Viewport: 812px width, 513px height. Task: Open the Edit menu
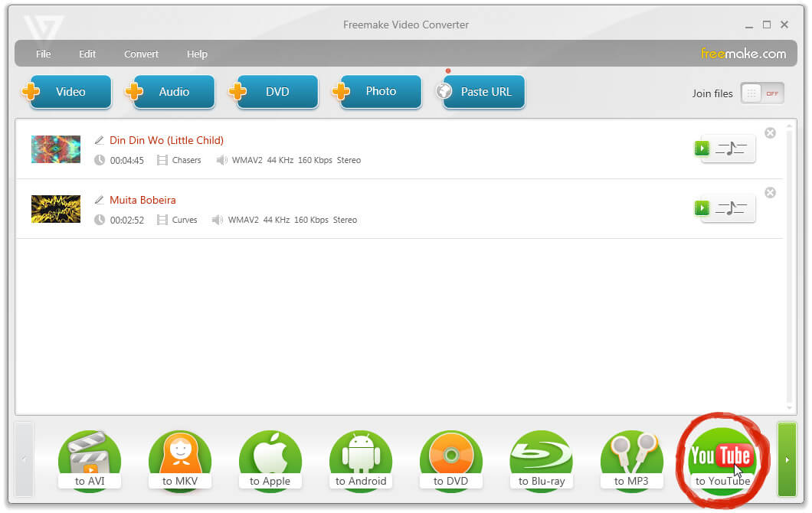[87, 54]
